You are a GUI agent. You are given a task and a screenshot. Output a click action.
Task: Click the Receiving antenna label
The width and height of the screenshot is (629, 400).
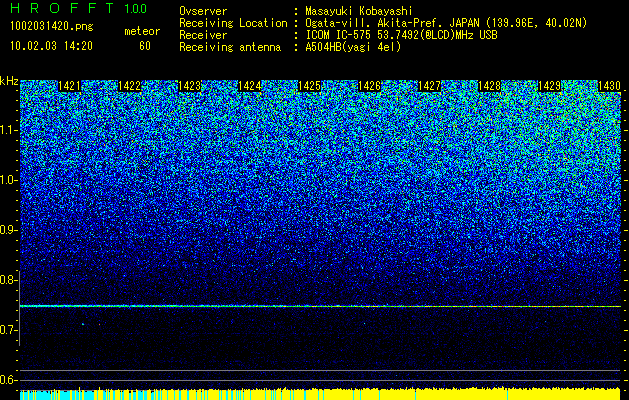point(230,47)
